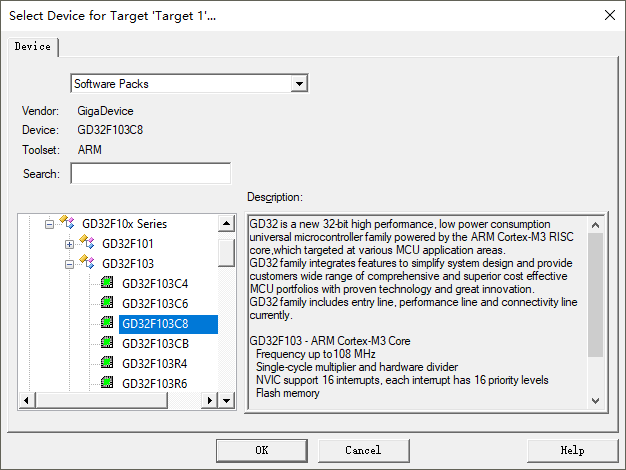Select the highlighted GD32F103C8 device
Image resolution: width=626 pixels, height=470 pixels.
pos(168,324)
